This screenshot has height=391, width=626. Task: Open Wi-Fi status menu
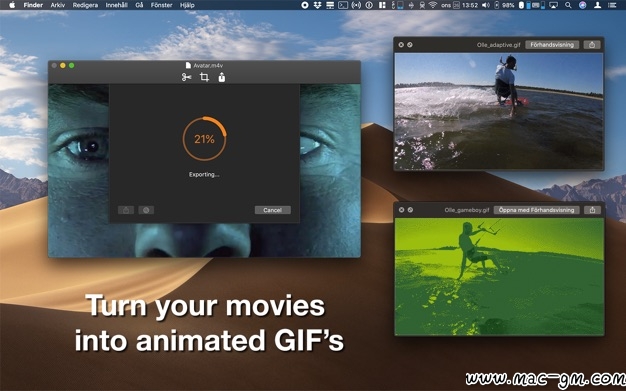tap(433, 5)
